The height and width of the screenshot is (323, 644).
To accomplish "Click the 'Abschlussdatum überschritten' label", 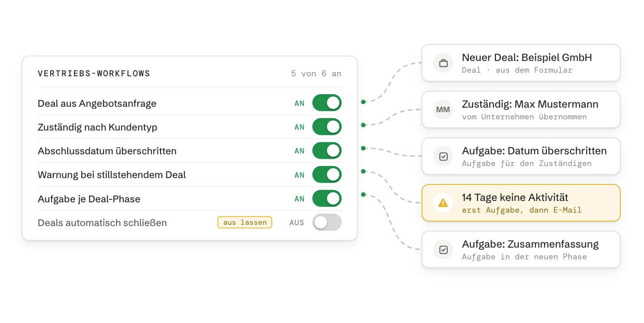I will click(x=107, y=151).
